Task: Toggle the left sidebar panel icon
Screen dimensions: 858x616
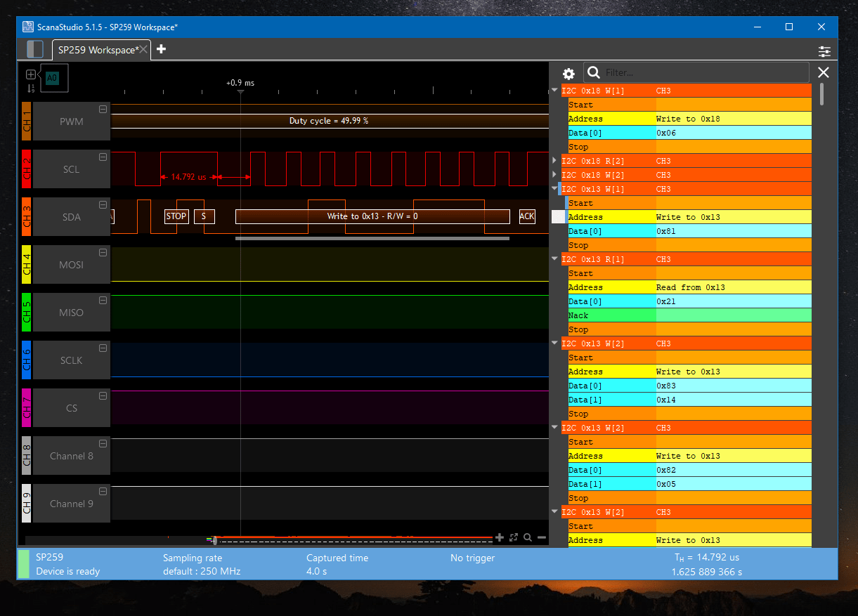Action: point(34,49)
